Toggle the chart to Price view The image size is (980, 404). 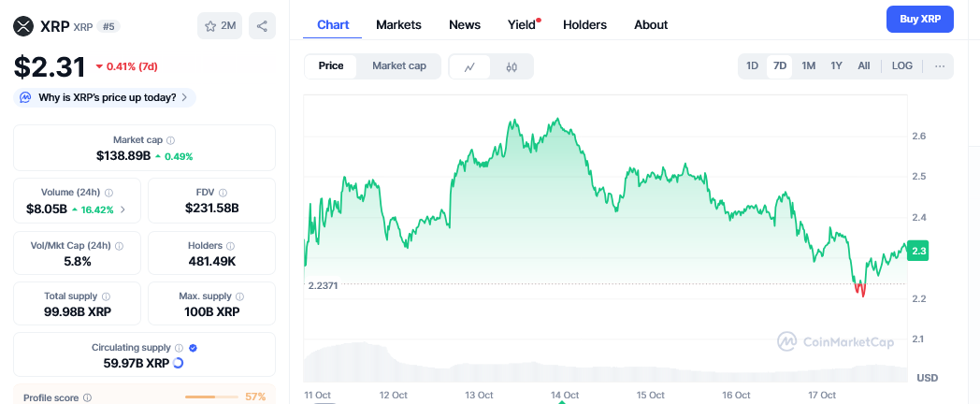331,65
